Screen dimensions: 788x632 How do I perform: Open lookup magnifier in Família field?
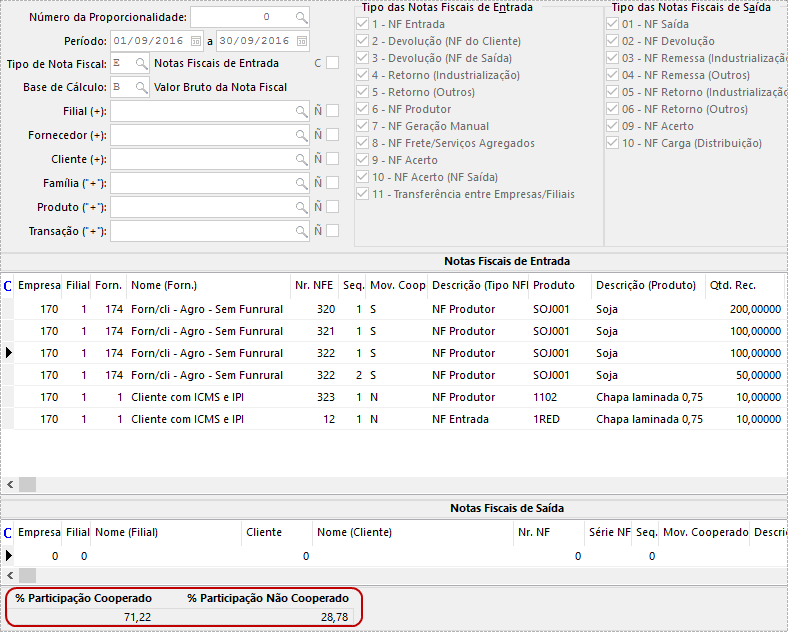(x=301, y=183)
